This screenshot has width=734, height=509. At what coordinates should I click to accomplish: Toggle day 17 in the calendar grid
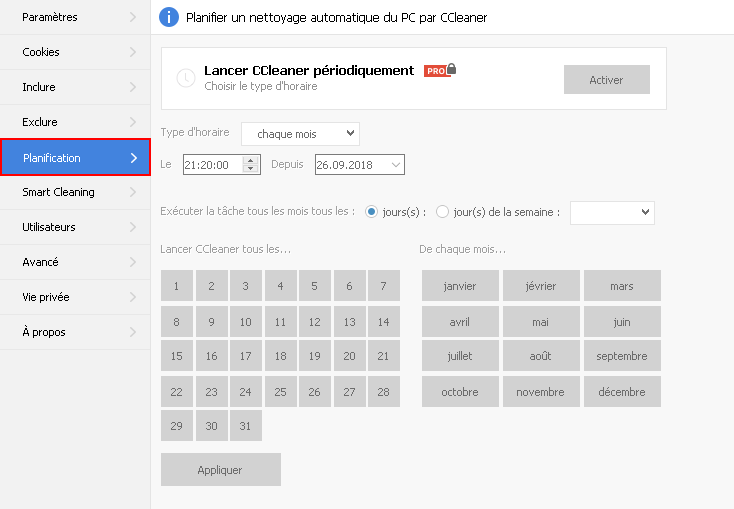245,356
